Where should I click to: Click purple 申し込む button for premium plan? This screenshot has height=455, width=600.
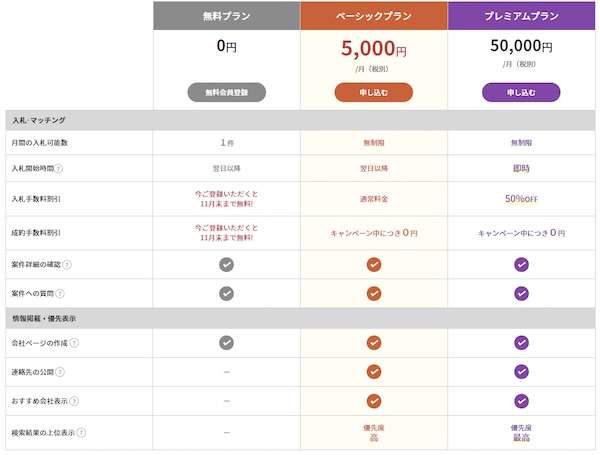click(521, 92)
